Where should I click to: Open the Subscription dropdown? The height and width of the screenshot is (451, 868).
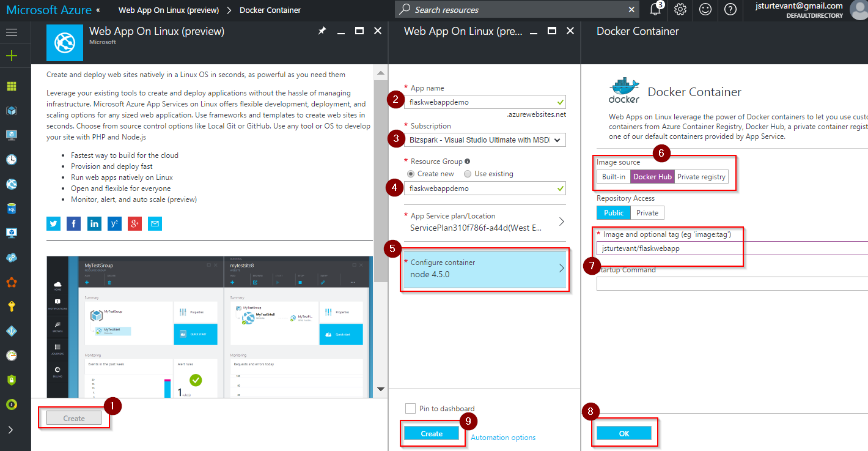485,140
